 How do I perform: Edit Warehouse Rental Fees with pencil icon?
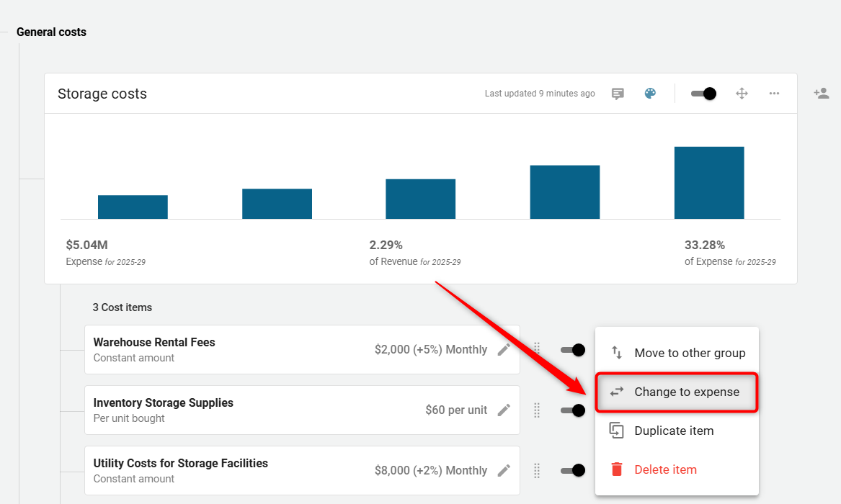pyautogui.click(x=504, y=350)
